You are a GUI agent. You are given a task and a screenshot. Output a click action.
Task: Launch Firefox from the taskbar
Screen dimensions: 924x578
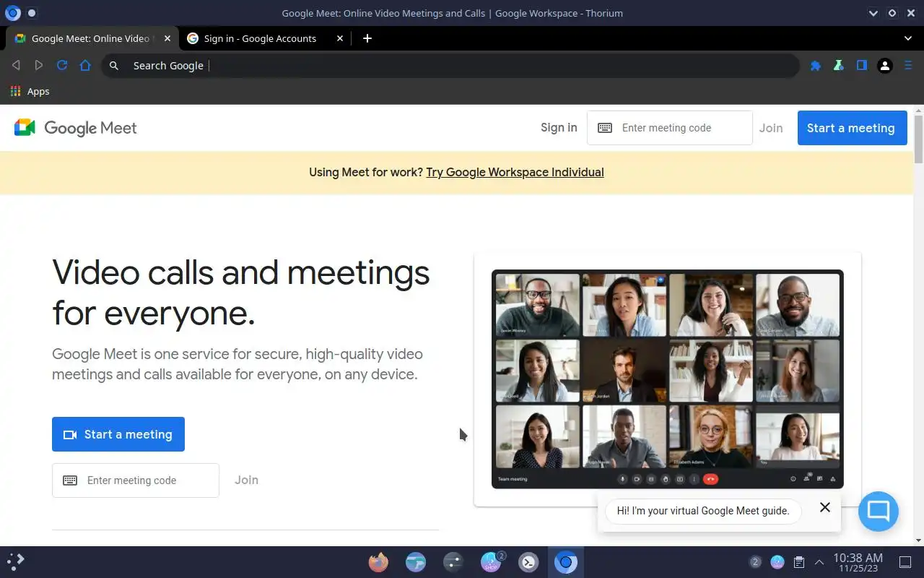click(378, 561)
